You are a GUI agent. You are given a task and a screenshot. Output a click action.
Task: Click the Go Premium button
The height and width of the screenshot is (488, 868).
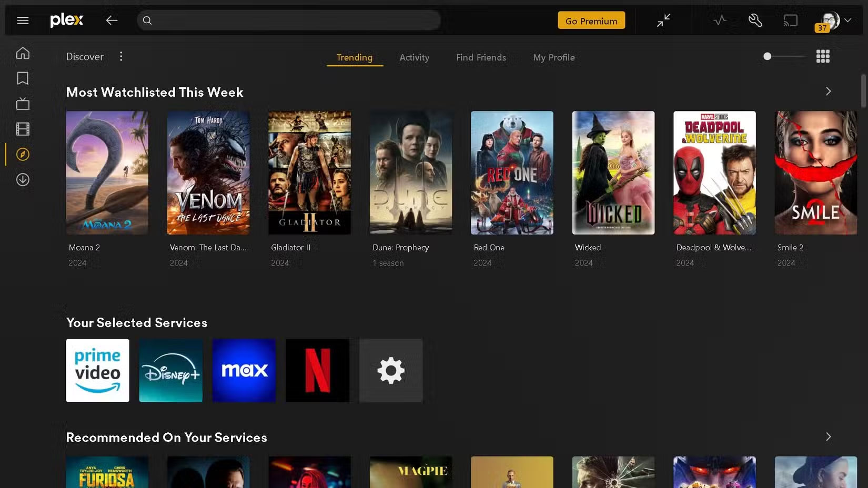coord(591,21)
